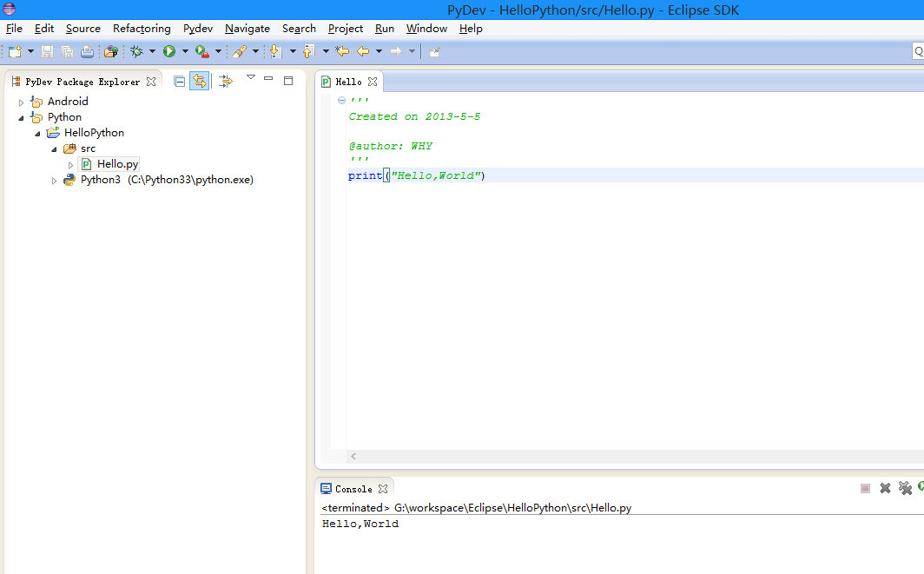Open the Next Annotation dropdown arrow
The image size is (924, 574).
[x=293, y=52]
